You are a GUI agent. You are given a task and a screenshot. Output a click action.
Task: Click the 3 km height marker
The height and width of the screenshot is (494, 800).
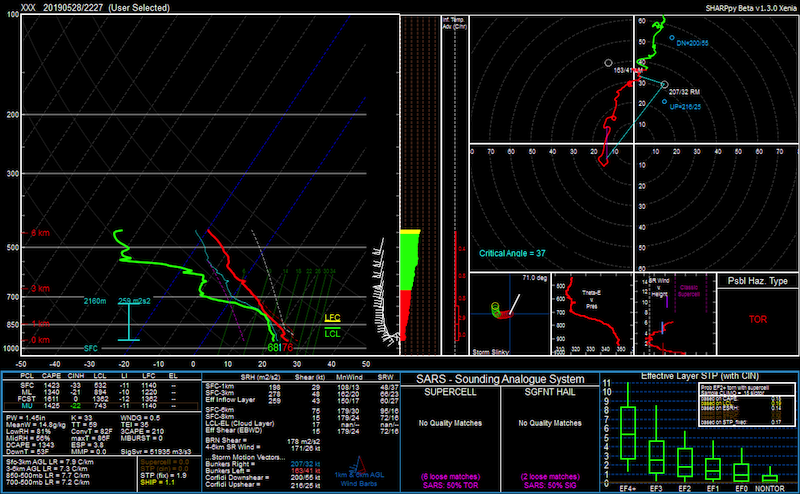click(x=40, y=288)
